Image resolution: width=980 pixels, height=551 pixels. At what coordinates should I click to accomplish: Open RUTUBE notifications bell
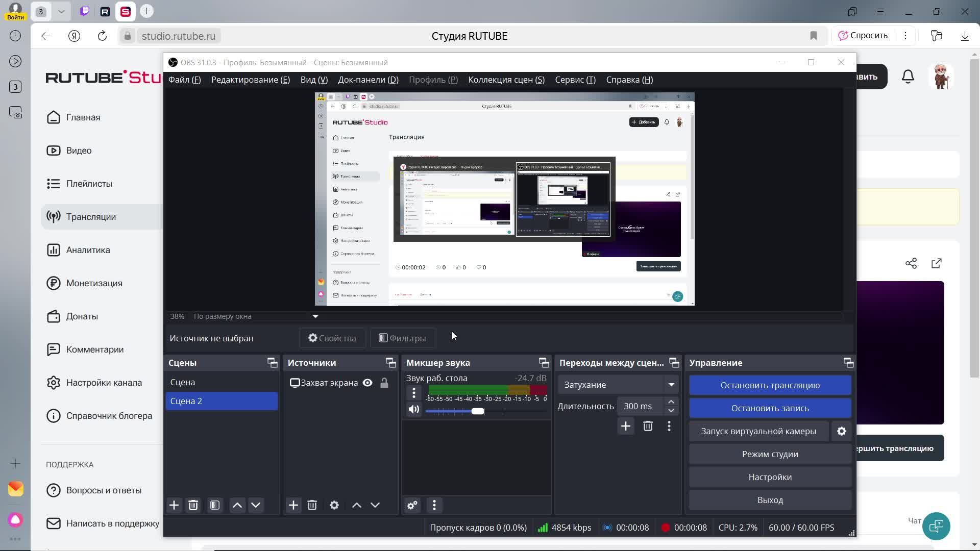tap(908, 77)
